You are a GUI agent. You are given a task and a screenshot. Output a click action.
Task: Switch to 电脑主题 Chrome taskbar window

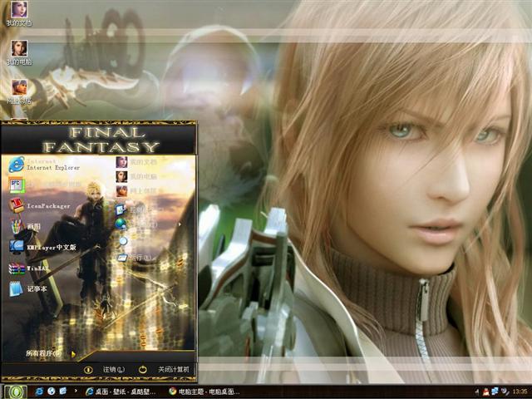click(204, 392)
